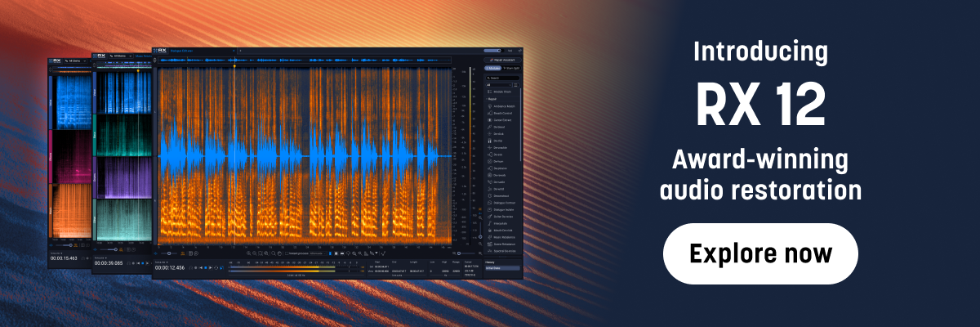The image size is (980, 327).
Task: Open the De-hum module
Action: point(497,162)
